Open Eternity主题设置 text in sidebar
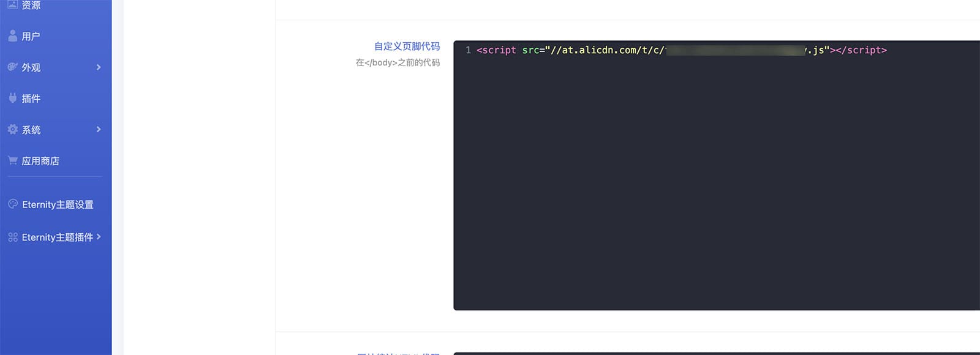 (x=58, y=204)
